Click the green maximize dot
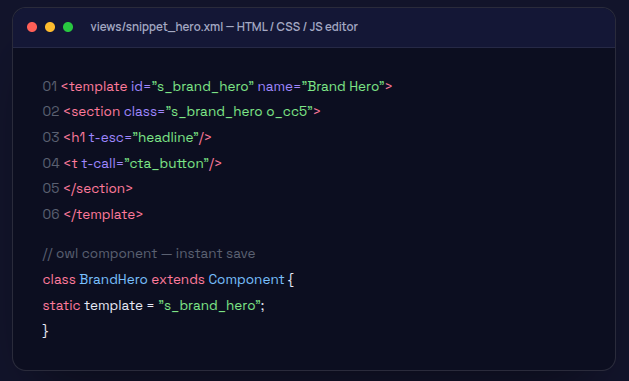This screenshot has height=381, width=629. click(68, 27)
